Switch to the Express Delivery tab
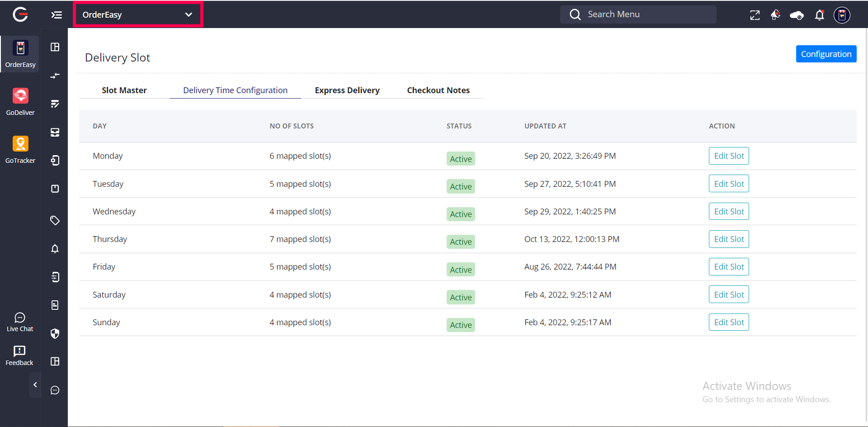Viewport: 868px width, 427px height. tap(347, 90)
